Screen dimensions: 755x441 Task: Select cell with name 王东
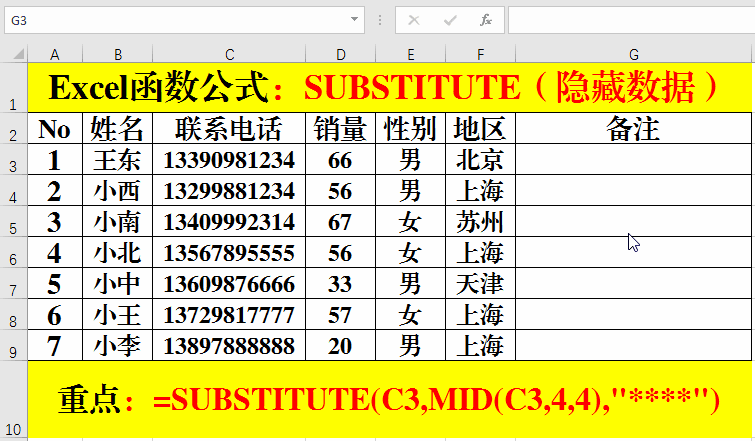[117, 159]
